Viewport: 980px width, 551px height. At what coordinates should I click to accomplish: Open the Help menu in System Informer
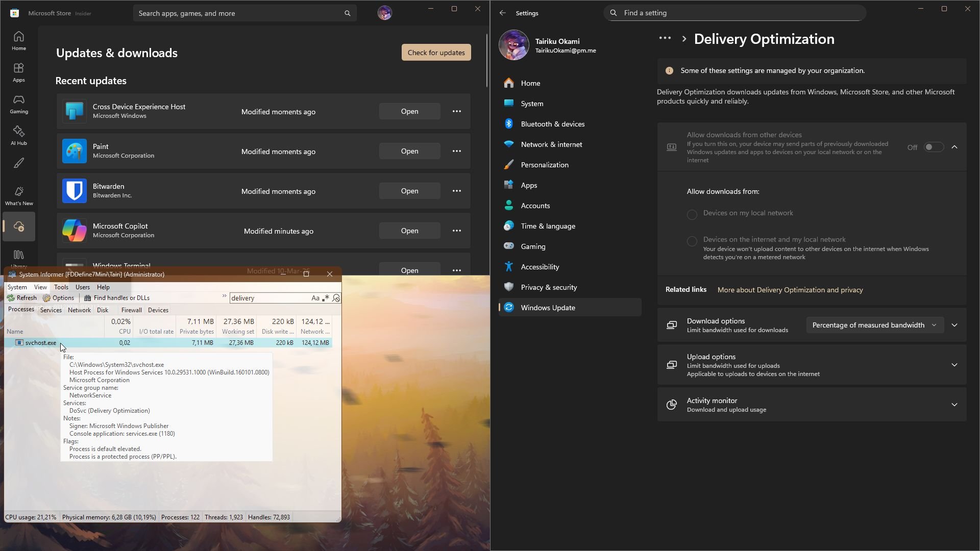pyautogui.click(x=103, y=287)
